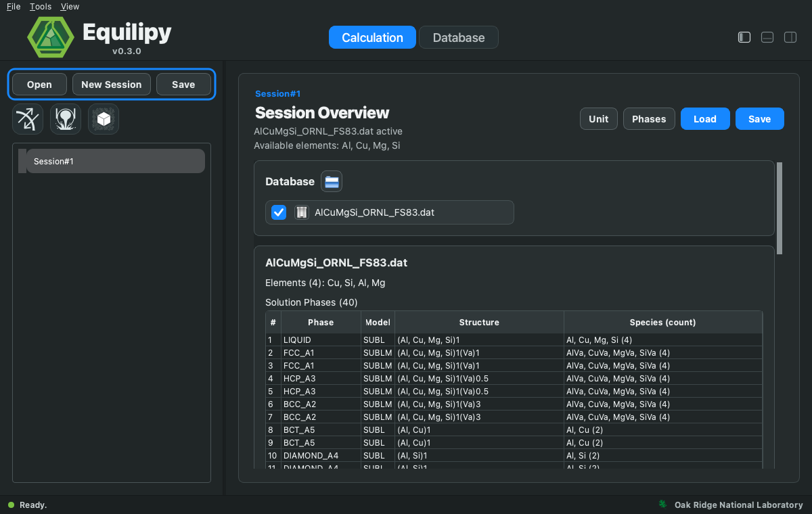The height and width of the screenshot is (514, 812).
Task: Click FCC_A1 in row 2
Action: (x=321, y=352)
